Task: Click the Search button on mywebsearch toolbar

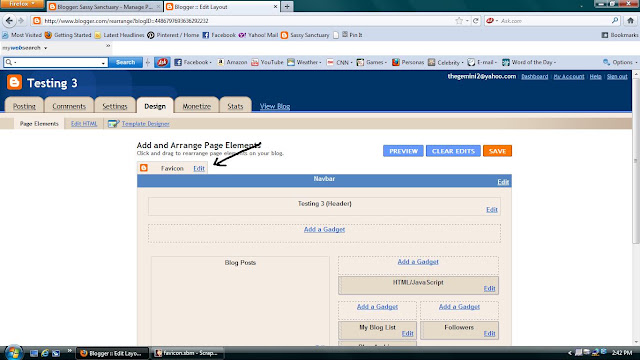Action: coord(125,62)
